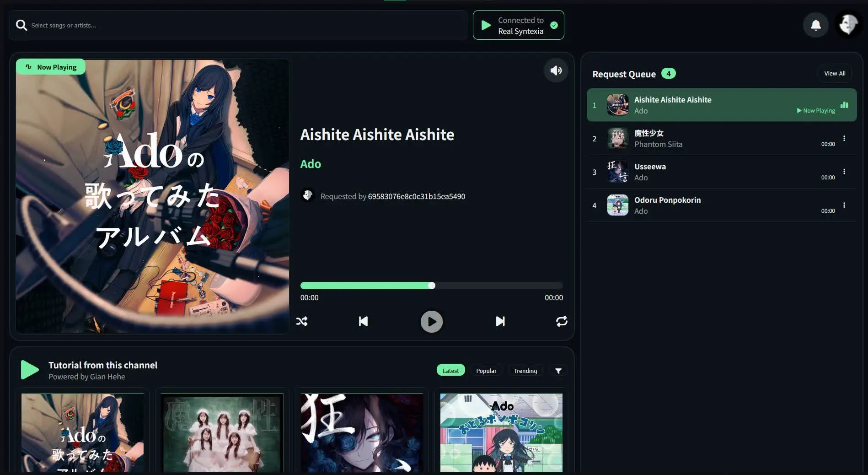The width and height of the screenshot is (868, 475).
Task: Skip to the previous track
Action: click(363, 321)
